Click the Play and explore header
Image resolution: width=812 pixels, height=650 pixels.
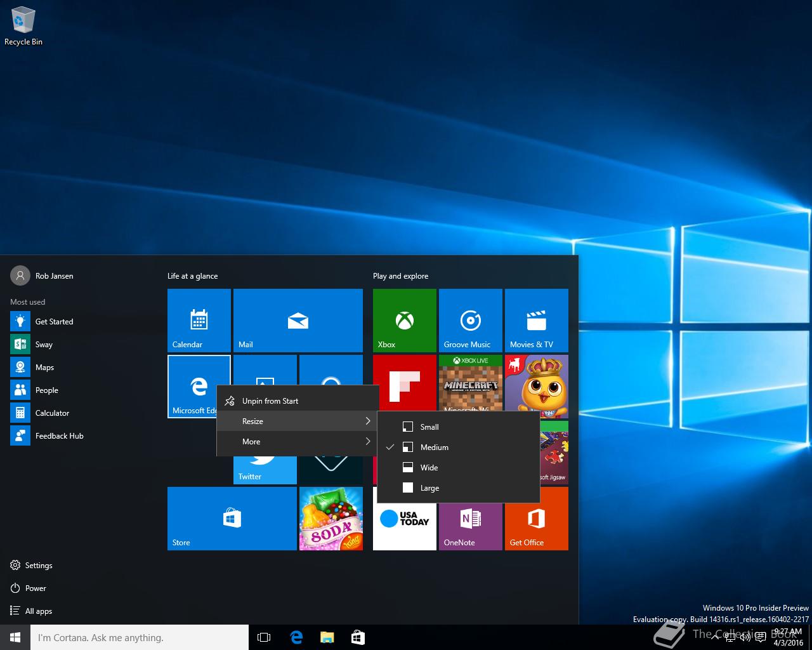[400, 276]
